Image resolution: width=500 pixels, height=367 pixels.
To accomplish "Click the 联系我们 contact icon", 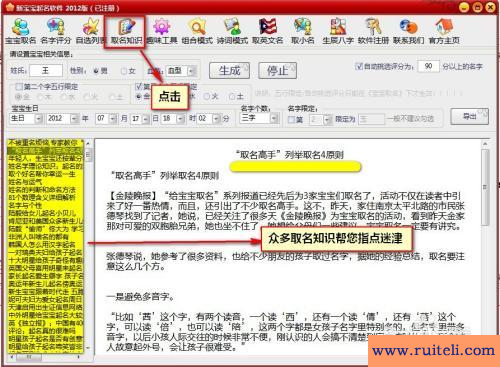I will (408, 31).
